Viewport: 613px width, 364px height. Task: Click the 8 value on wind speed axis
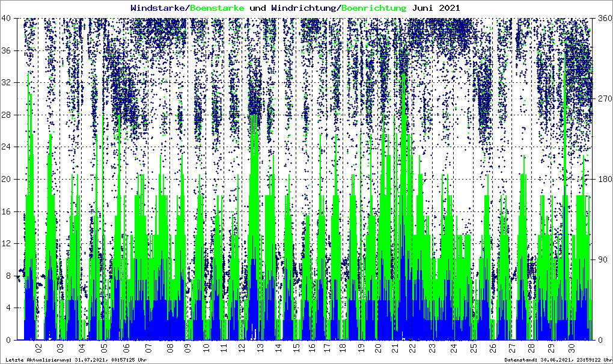8,276
